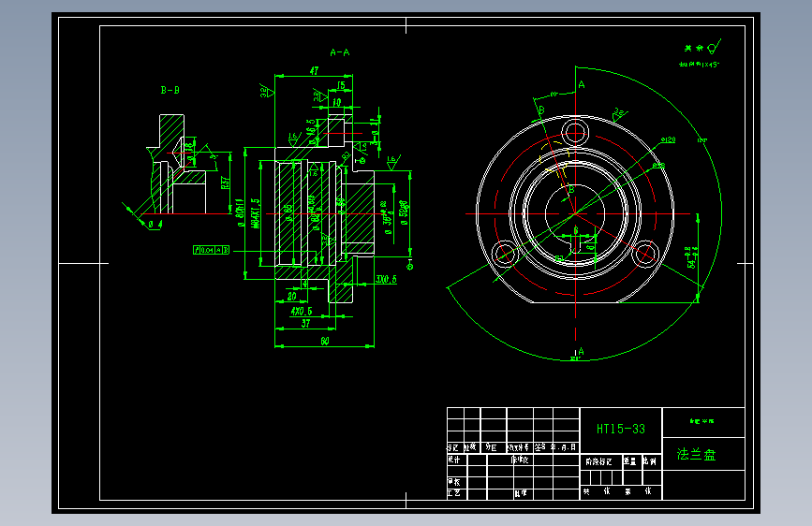Select the 3X0.5 groove dimension
Viewport: 812px width, 526px height.
(x=386, y=279)
